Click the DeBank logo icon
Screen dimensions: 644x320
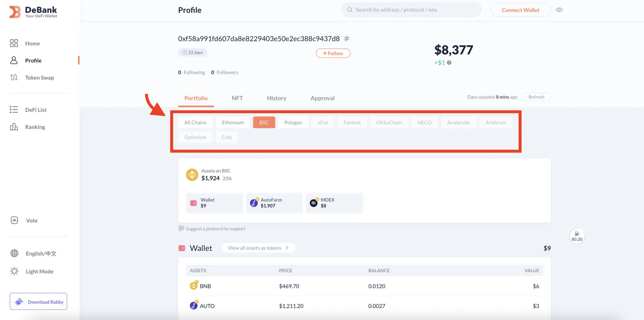15,12
